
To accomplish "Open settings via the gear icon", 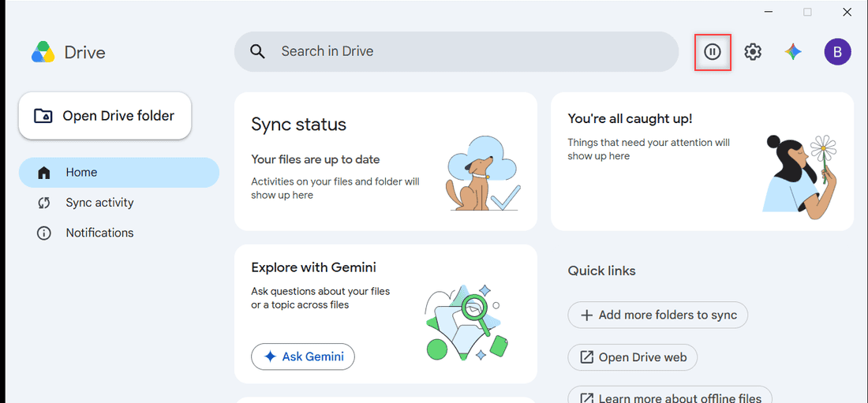I will pos(753,52).
